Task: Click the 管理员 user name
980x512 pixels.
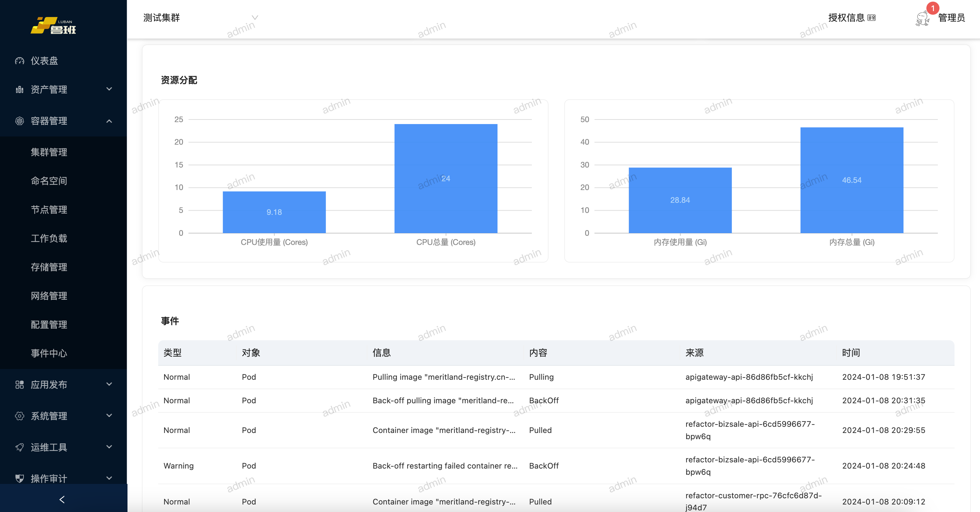Action: (951, 18)
